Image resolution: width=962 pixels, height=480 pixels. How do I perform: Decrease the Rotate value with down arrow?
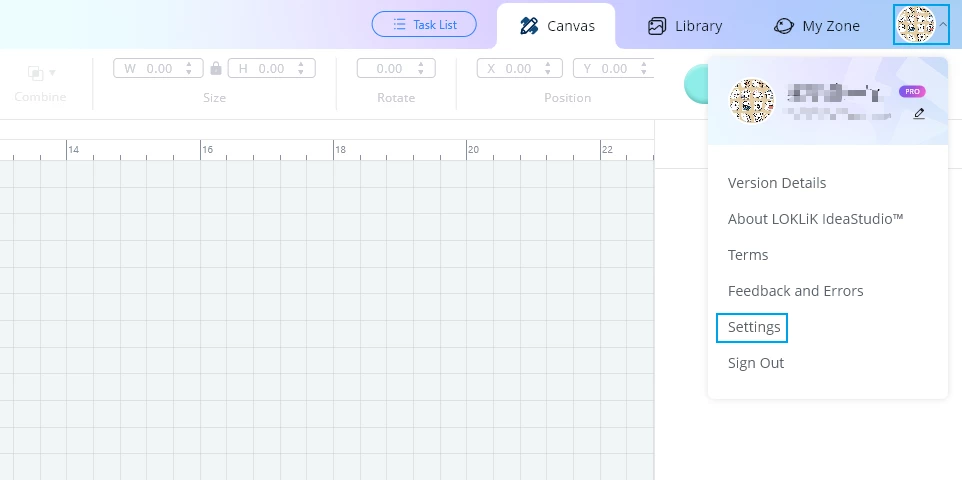[x=421, y=72]
